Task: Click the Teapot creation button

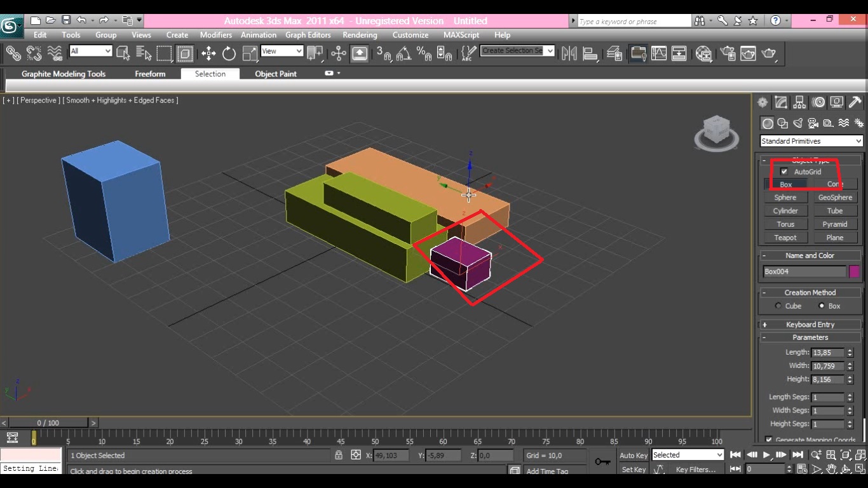Action: [785, 237]
